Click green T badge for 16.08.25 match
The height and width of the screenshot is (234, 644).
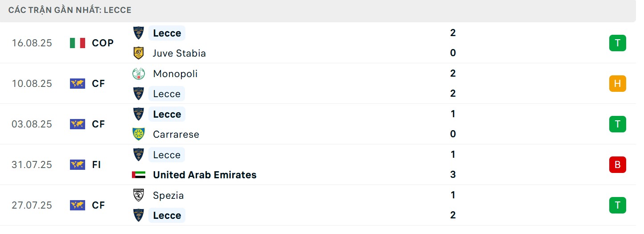(617, 43)
